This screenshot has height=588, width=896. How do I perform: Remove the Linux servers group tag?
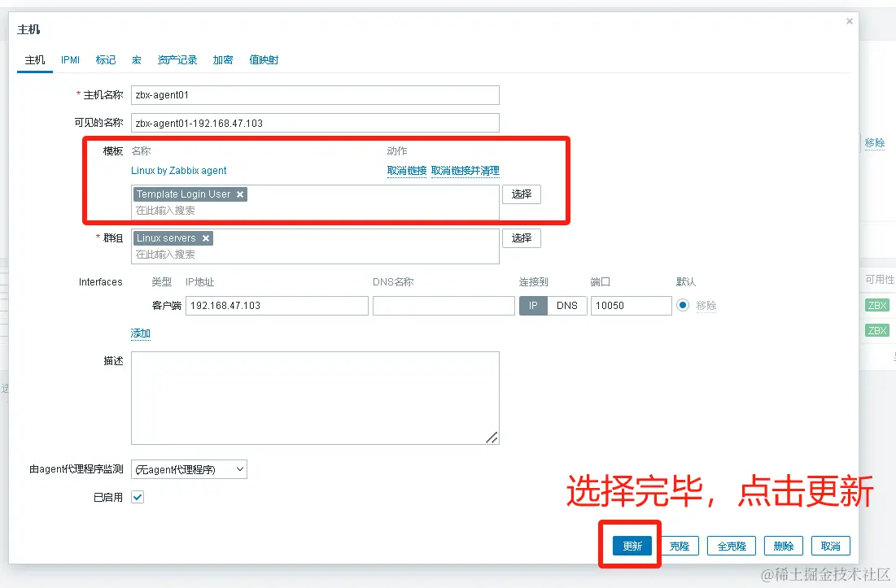click(x=206, y=238)
